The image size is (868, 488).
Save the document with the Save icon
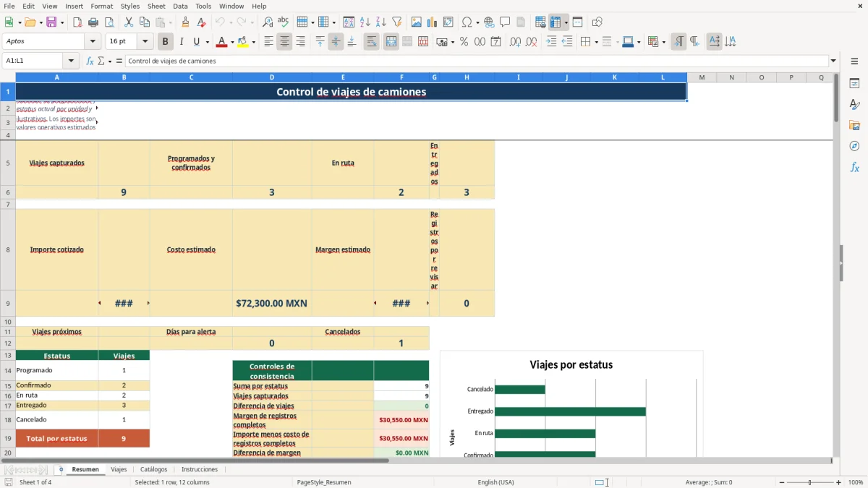tap(51, 22)
